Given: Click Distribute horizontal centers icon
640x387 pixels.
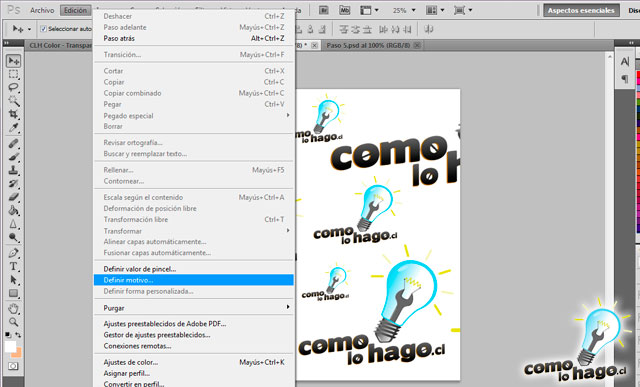Looking at the screenshot, I should (395, 29).
